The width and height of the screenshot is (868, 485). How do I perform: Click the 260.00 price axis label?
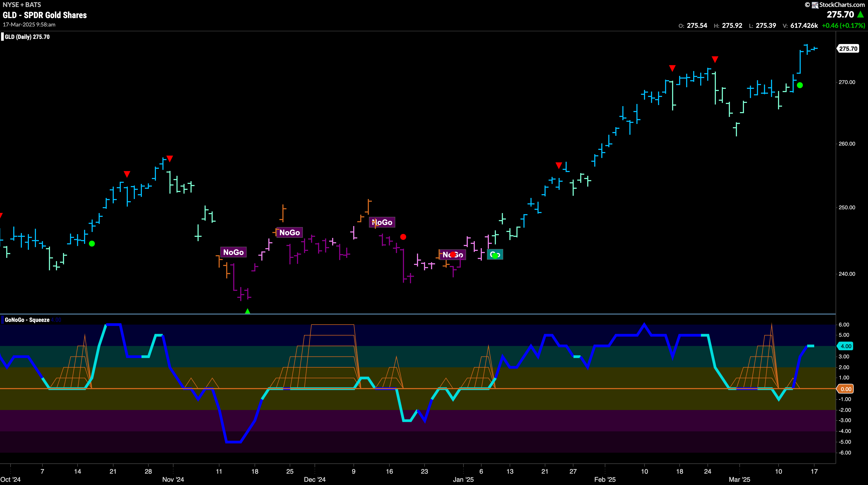(847, 144)
